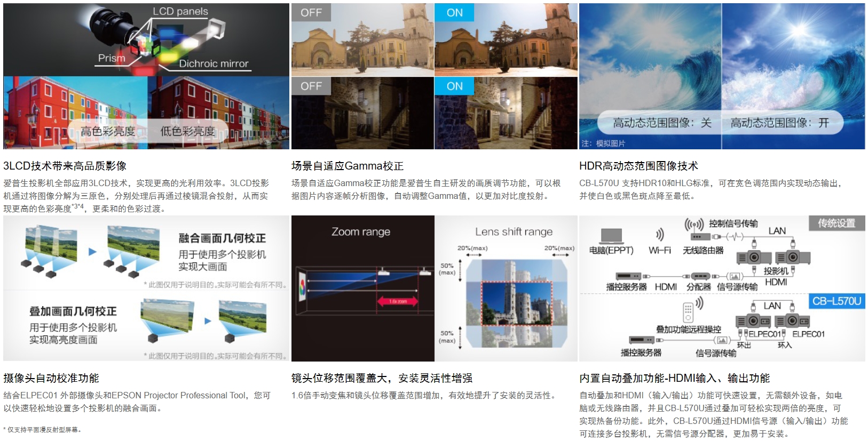Click the laptop icon labeled 电脑(EPPT)
Screen dimensions: 868x441
click(611, 236)
